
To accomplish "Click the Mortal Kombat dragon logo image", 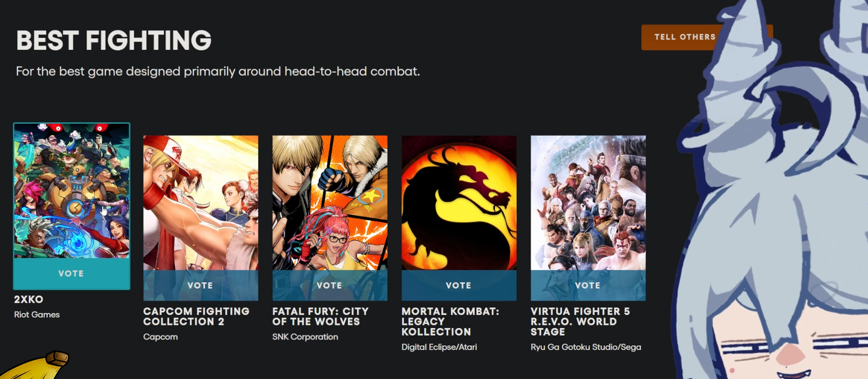I will (x=459, y=203).
